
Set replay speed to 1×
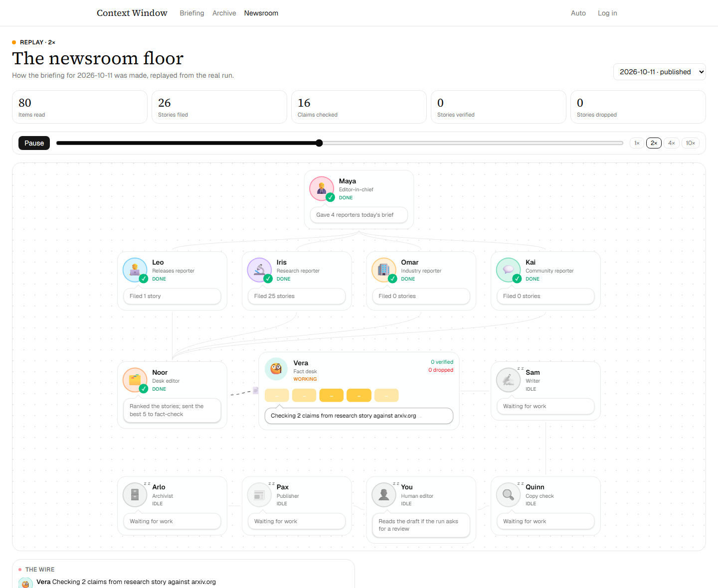637,143
